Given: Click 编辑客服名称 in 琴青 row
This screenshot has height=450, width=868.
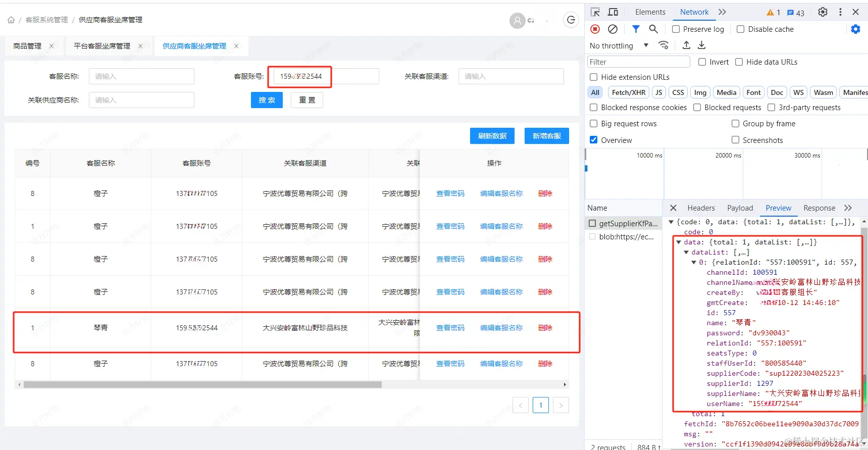Looking at the screenshot, I should coord(501,328).
